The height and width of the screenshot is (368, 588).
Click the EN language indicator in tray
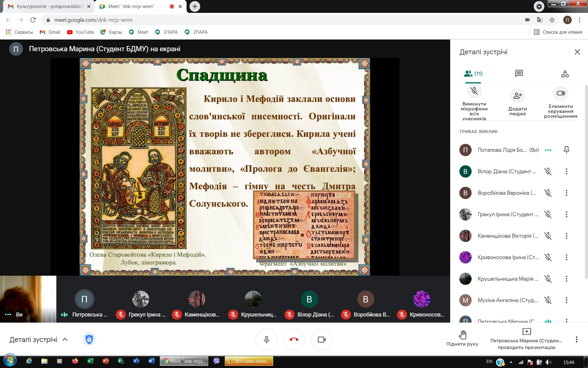489,362
